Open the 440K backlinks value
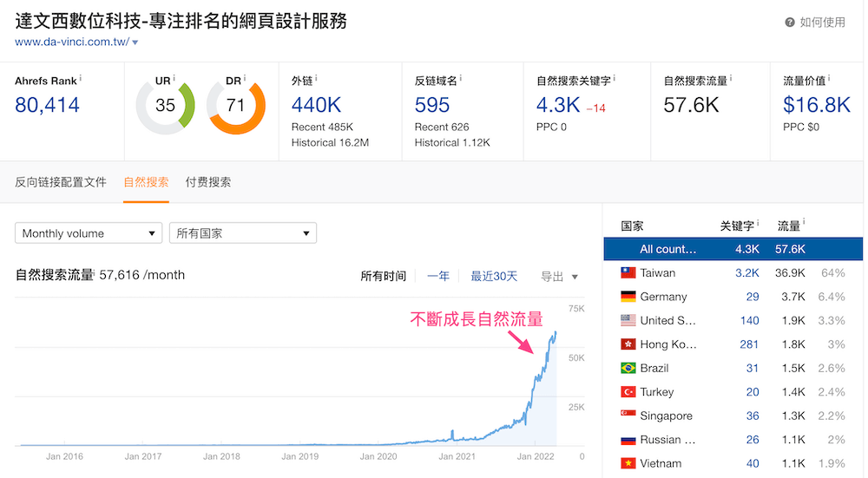The image size is (868, 478). pos(316,105)
